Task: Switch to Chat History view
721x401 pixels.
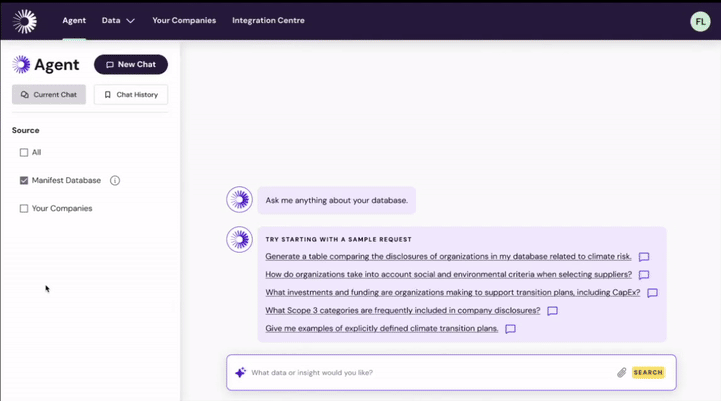Action: pos(131,95)
